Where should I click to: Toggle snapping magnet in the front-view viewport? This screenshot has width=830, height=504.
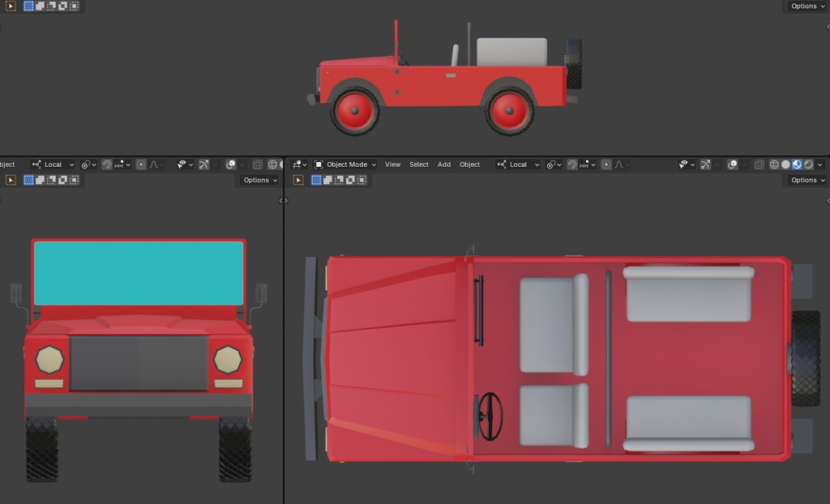[106, 164]
